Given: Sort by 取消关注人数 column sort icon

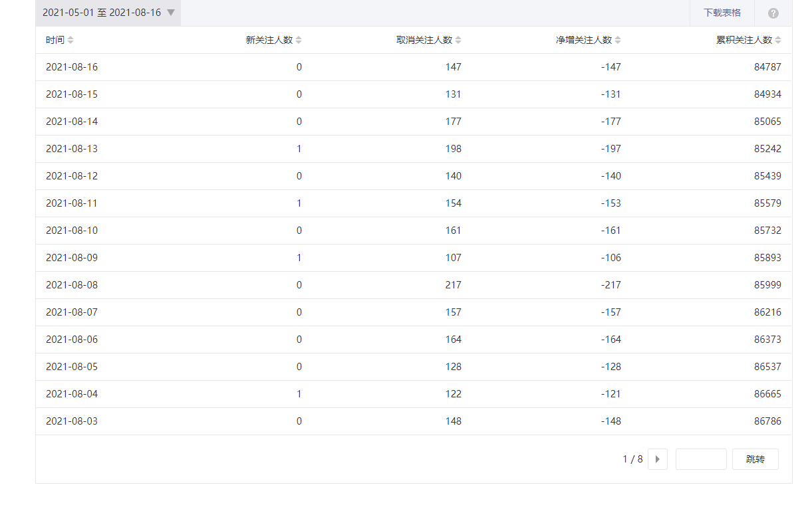Looking at the screenshot, I should pyautogui.click(x=458, y=40).
